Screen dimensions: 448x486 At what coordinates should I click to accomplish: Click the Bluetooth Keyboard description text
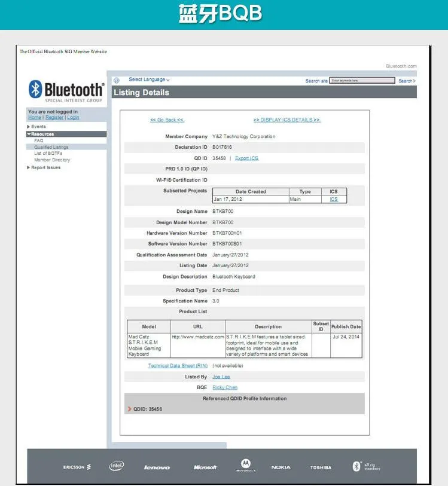click(x=234, y=277)
